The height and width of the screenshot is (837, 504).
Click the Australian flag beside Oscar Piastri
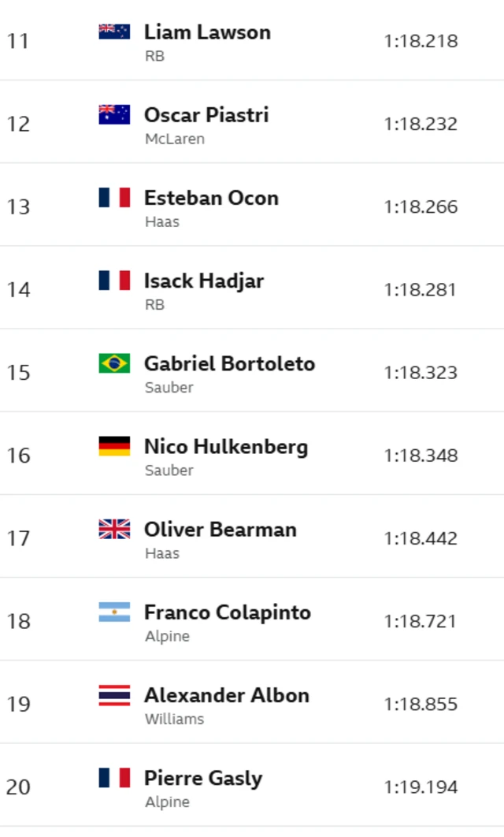[x=114, y=114]
